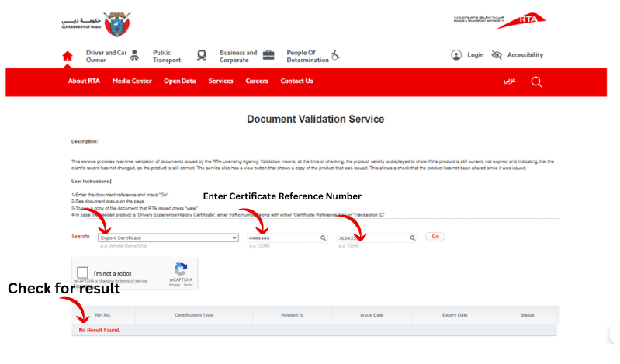Click the Issue Date column header

[372, 315]
